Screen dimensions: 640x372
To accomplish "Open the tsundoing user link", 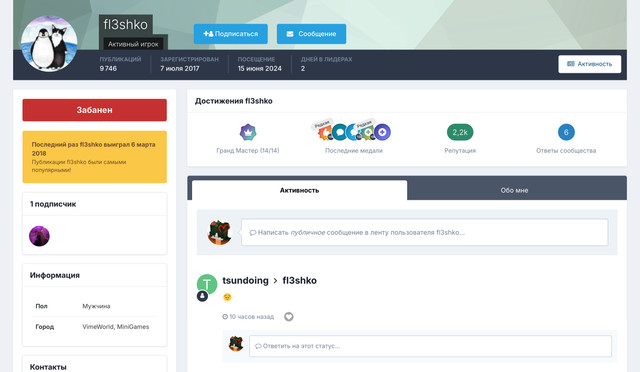I will 245,281.
